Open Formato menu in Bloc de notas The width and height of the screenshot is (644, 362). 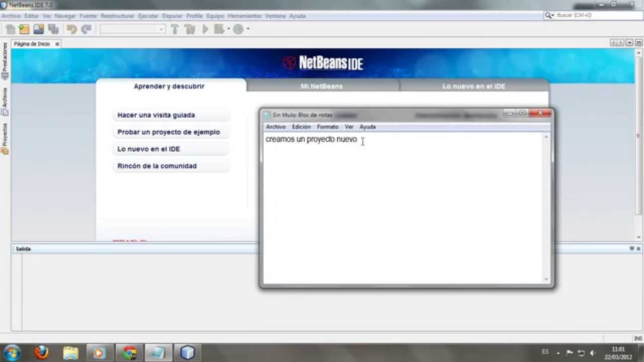coord(328,127)
